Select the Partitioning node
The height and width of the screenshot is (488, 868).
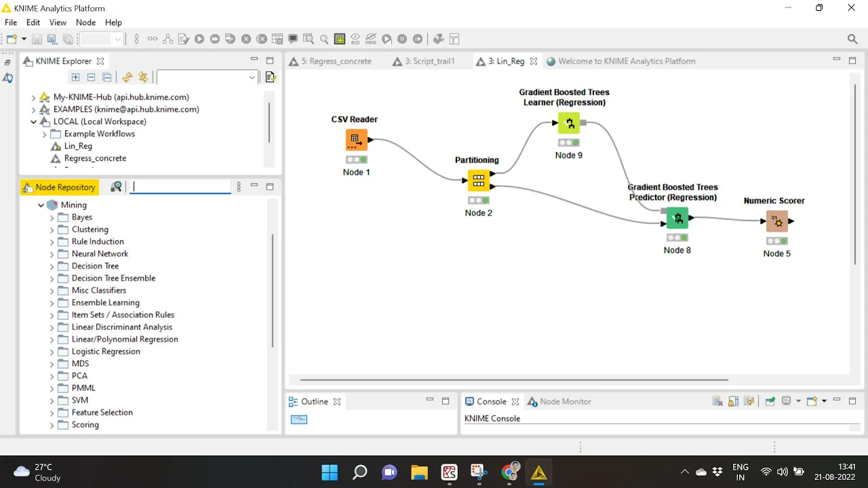(x=478, y=181)
